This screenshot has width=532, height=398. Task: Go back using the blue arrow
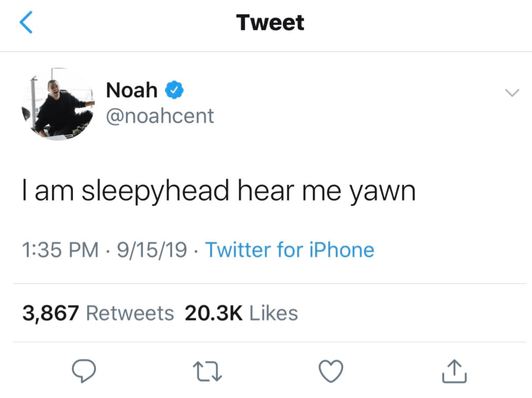(26, 23)
